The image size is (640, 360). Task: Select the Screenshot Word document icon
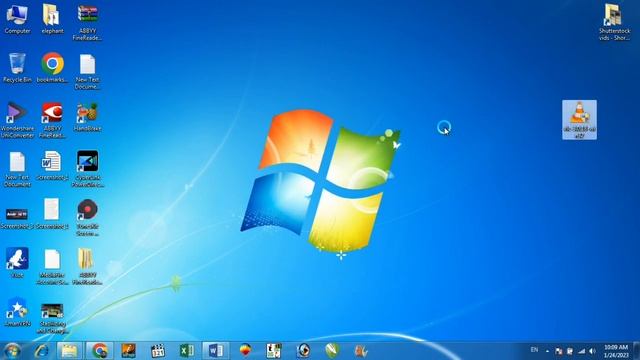(x=52, y=166)
